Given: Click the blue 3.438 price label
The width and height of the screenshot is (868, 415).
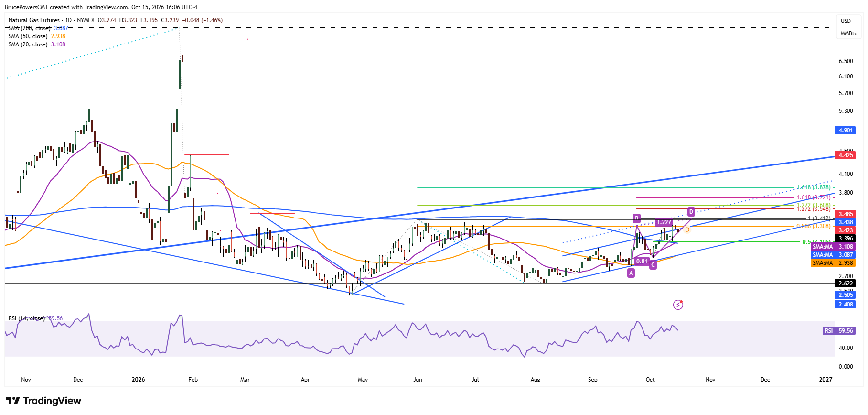Looking at the screenshot, I should point(845,222).
